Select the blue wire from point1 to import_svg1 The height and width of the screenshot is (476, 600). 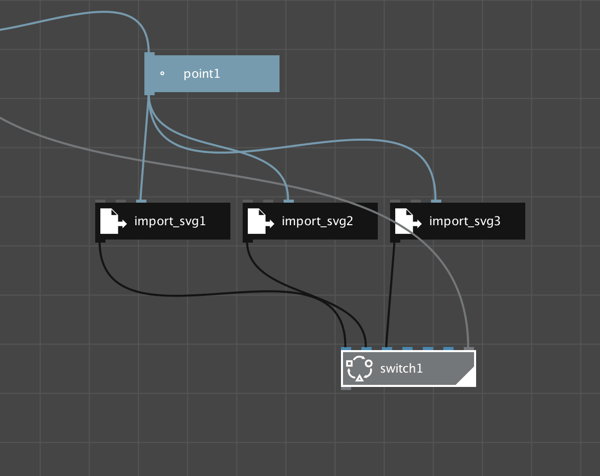pyautogui.click(x=145, y=147)
